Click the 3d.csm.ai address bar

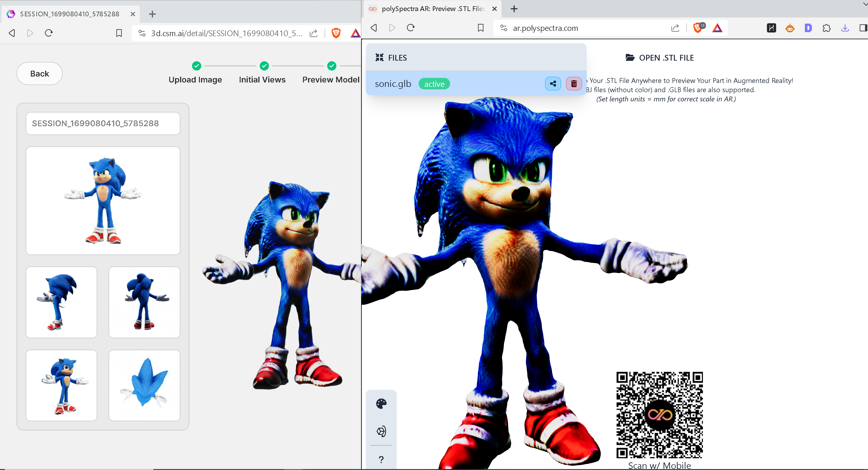[x=226, y=33]
